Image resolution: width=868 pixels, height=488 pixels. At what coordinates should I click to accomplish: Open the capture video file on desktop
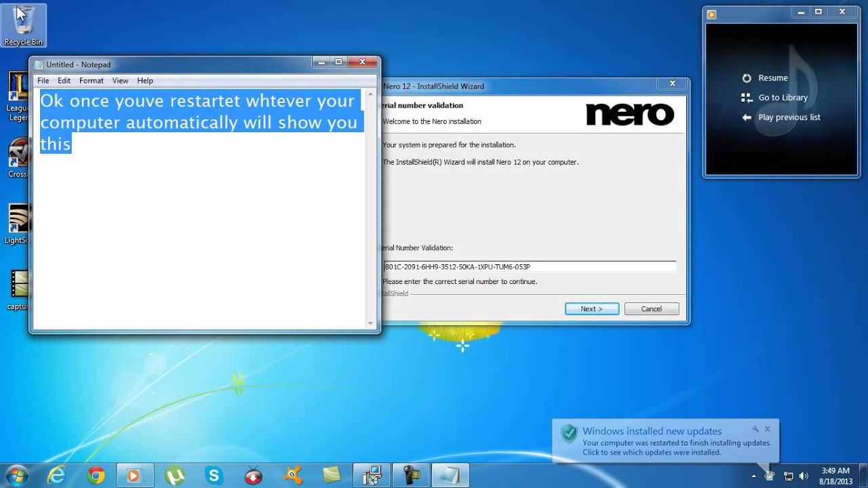pyautogui.click(x=18, y=290)
